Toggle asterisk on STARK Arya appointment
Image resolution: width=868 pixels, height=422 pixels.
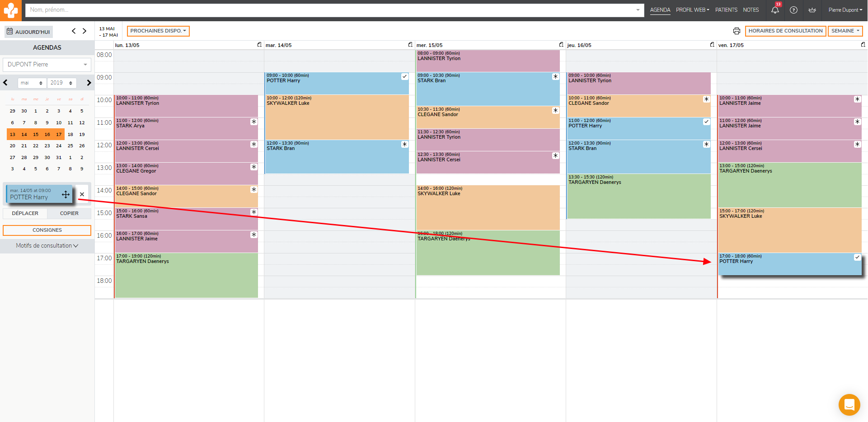pyautogui.click(x=254, y=122)
